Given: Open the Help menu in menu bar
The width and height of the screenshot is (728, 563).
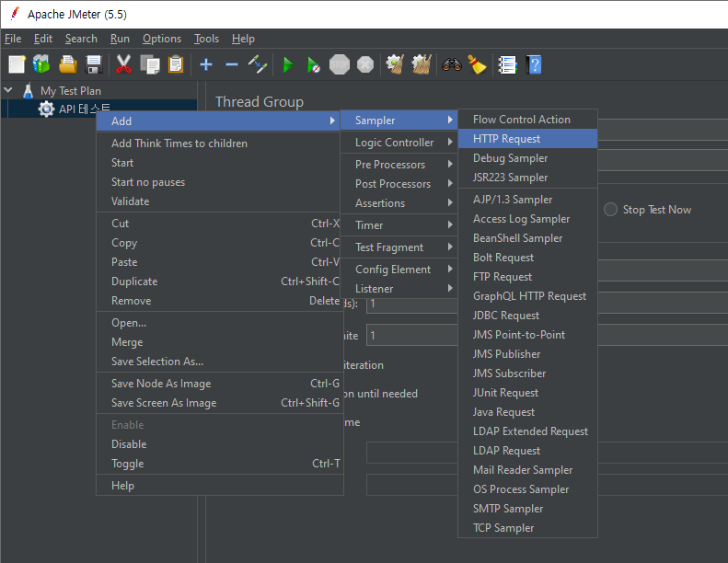Looking at the screenshot, I should 243,39.
